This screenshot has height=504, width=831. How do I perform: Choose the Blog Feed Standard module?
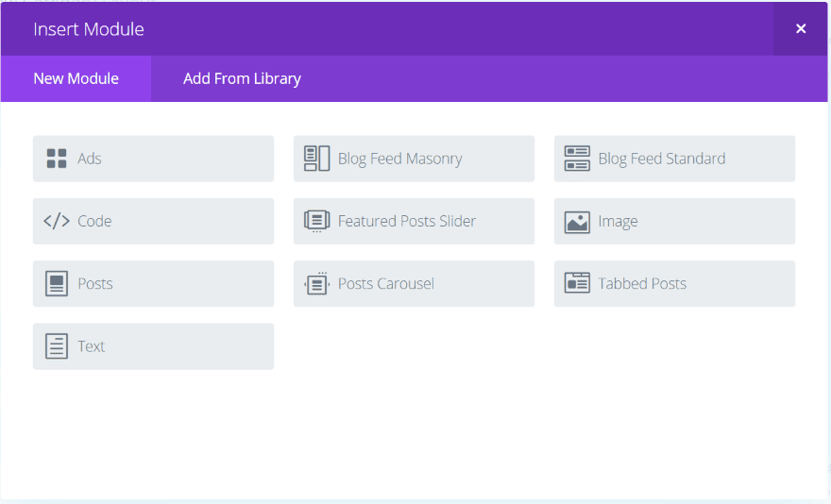(674, 159)
